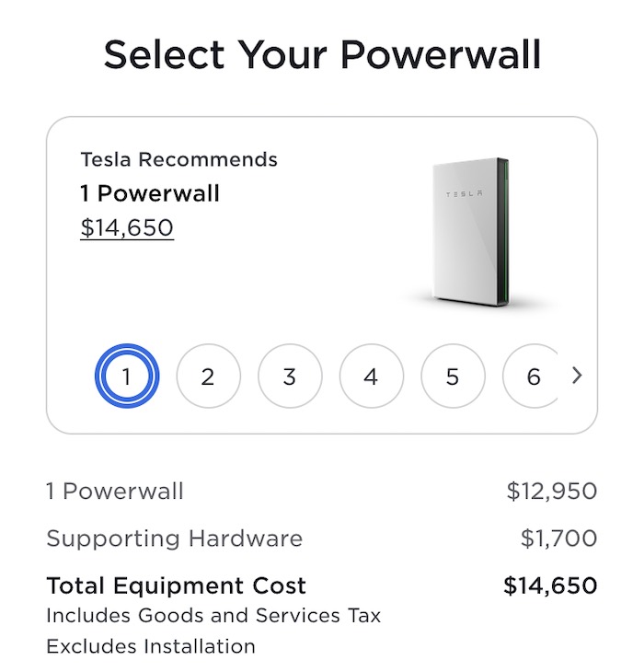
Task: Pick the 3 Powerwalls circle
Action: tap(290, 376)
